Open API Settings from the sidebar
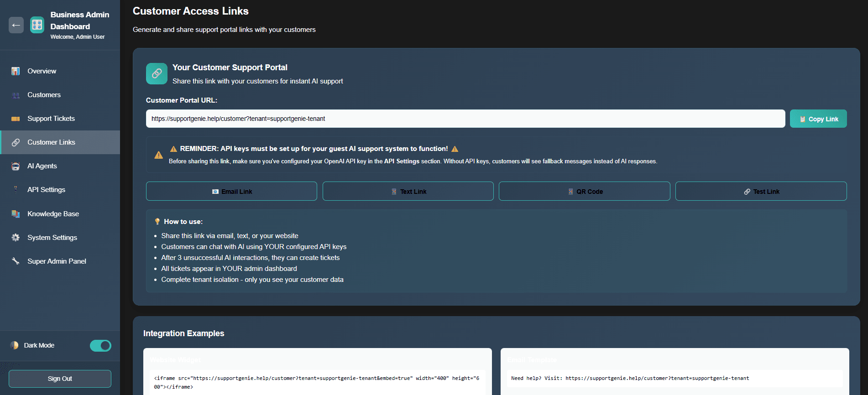This screenshot has height=395, width=868. pyautogui.click(x=46, y=190)
